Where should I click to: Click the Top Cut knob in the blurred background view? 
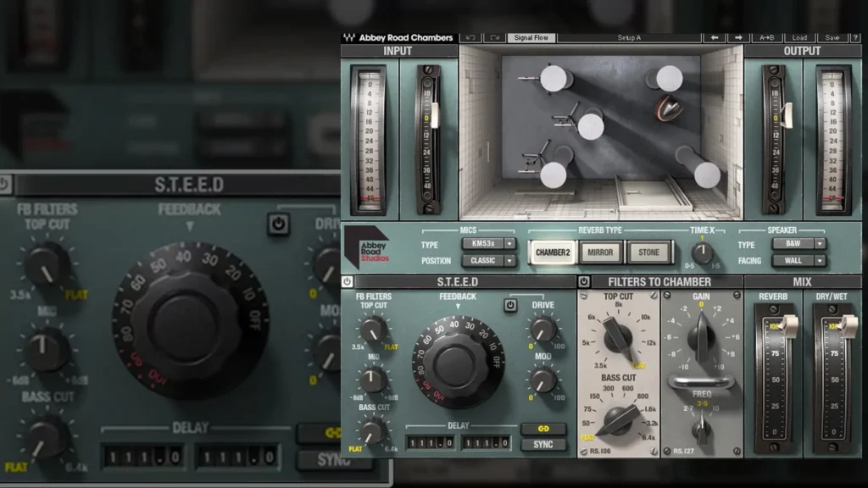(x=47, y=264)
